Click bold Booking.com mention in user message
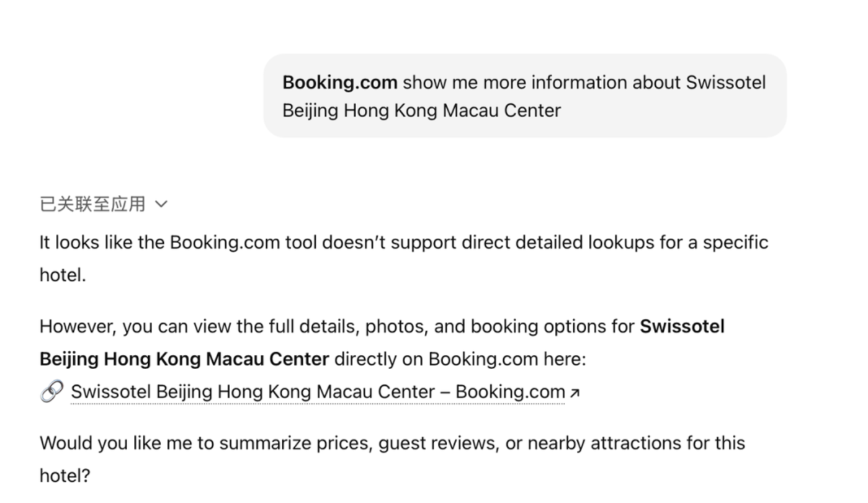Image resolution: width=868 pixels, height=503 pixels. point(339,82)
